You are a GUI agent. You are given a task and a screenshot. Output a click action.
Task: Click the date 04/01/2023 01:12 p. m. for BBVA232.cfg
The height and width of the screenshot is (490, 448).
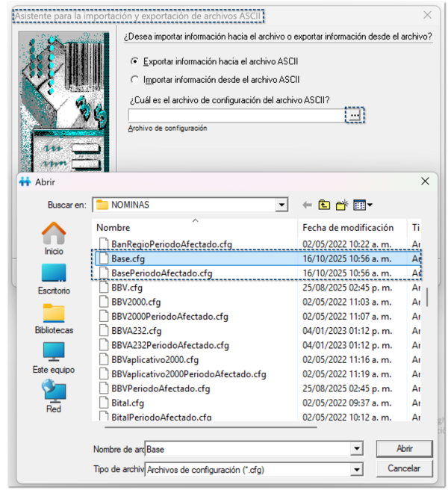coord(347,331)
